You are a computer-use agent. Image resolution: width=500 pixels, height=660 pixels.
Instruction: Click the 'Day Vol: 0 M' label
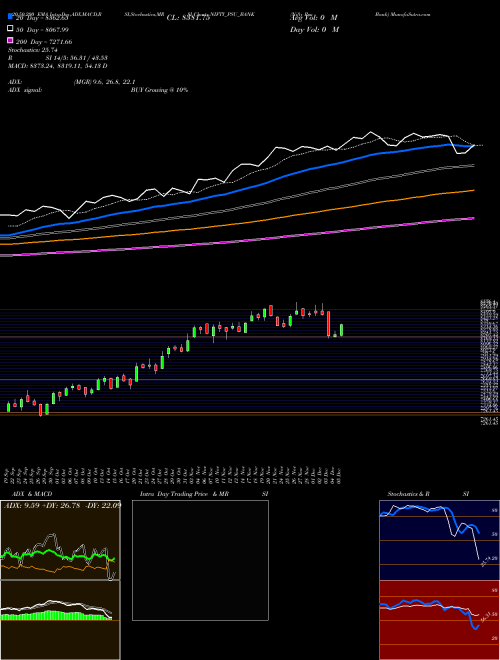coord(314,29)
